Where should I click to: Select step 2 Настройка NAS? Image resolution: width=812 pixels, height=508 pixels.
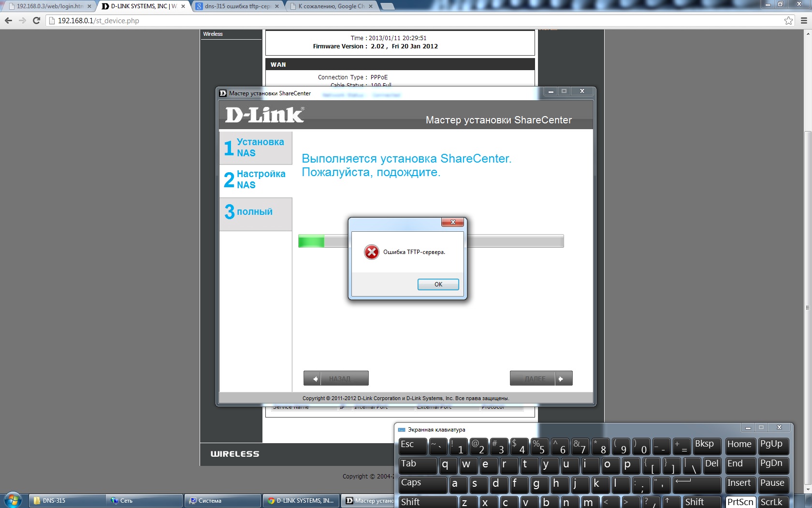(x=256, y=180)
